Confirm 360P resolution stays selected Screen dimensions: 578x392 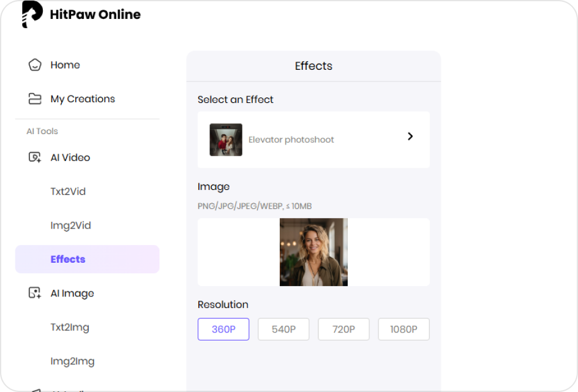pos(223,329)
